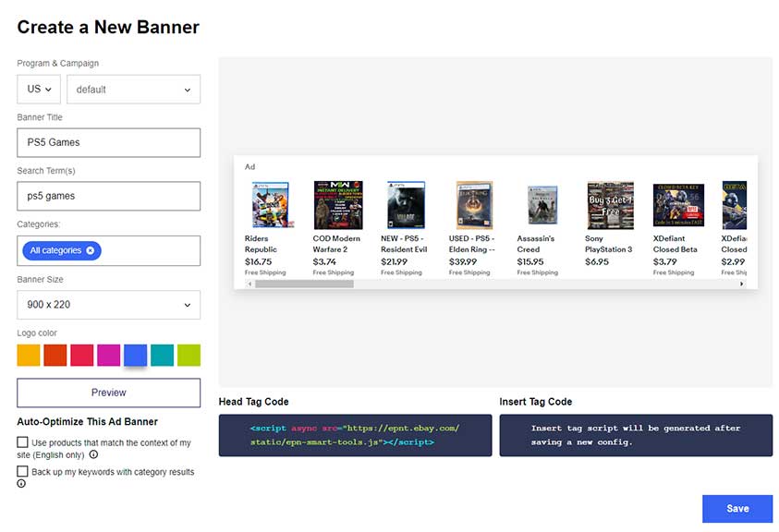Open the XDefiant Closed Beta $3.79 product image

[x=678, y=205]
